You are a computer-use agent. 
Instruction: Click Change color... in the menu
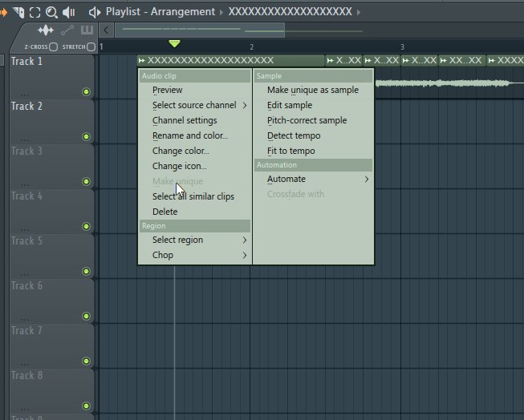click(x=194, y=151)
